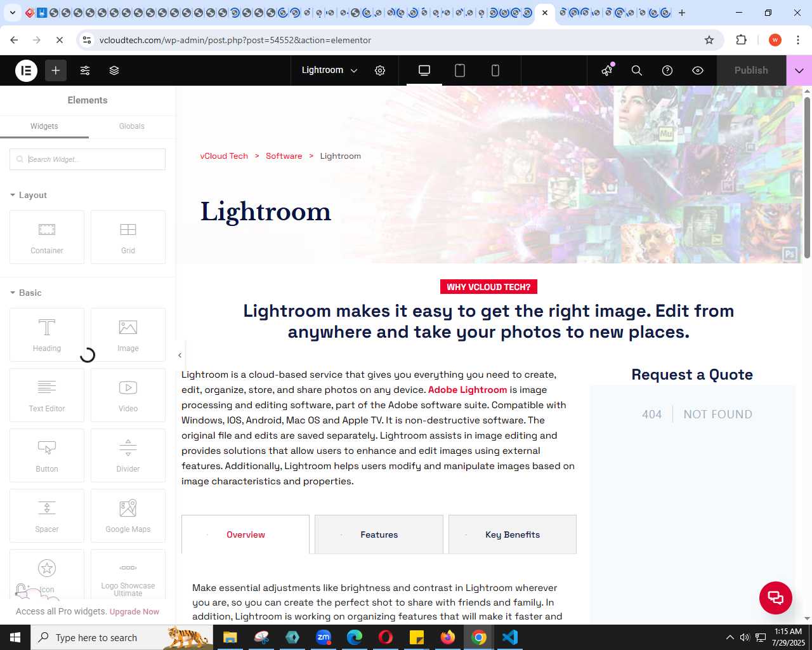This screenshot has height=650, width=812.
Task: Click the Upgrade Now link
Action: click(134, 612)
